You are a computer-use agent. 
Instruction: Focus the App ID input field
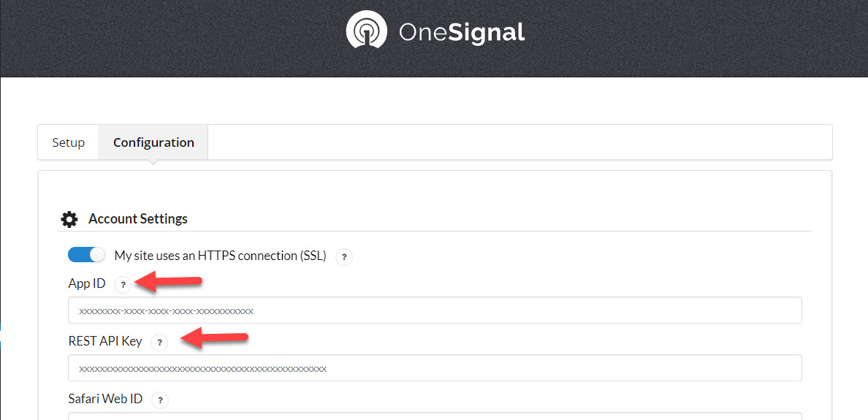pyautogui.click(x=435, y=310)
